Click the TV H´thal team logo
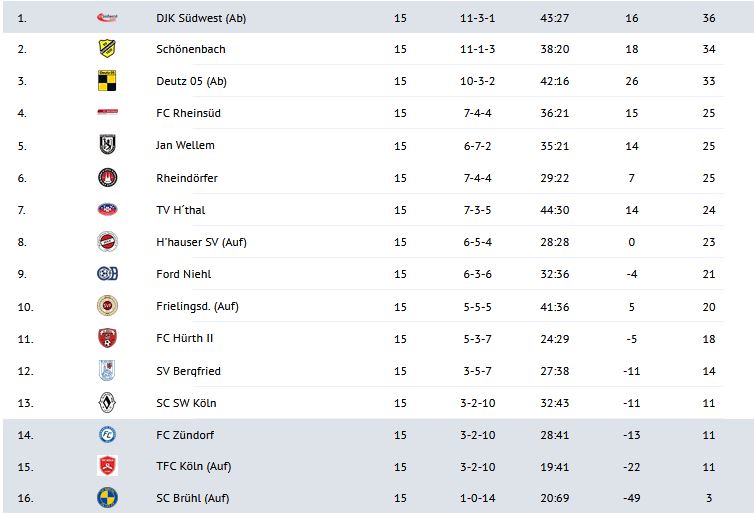 (x=107, y=210)
